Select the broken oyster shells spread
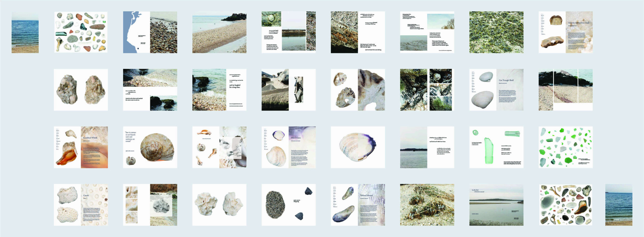The image size is (644, 237). tap(358, 90)
